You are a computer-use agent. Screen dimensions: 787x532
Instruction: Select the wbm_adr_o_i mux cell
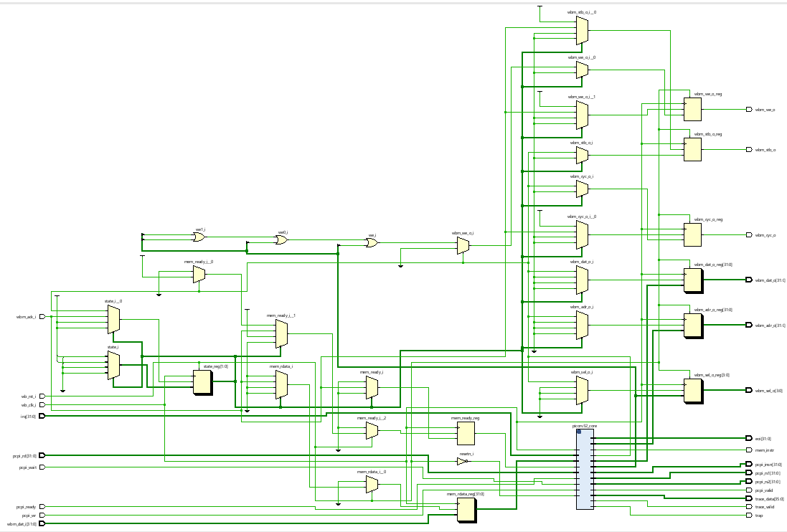click(x=583, y=325)
